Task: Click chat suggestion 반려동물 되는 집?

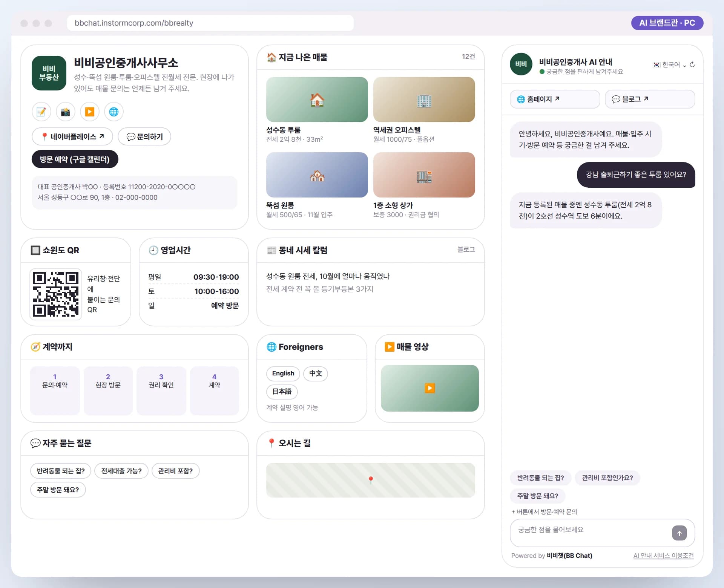Action: [x=541, y=478]
